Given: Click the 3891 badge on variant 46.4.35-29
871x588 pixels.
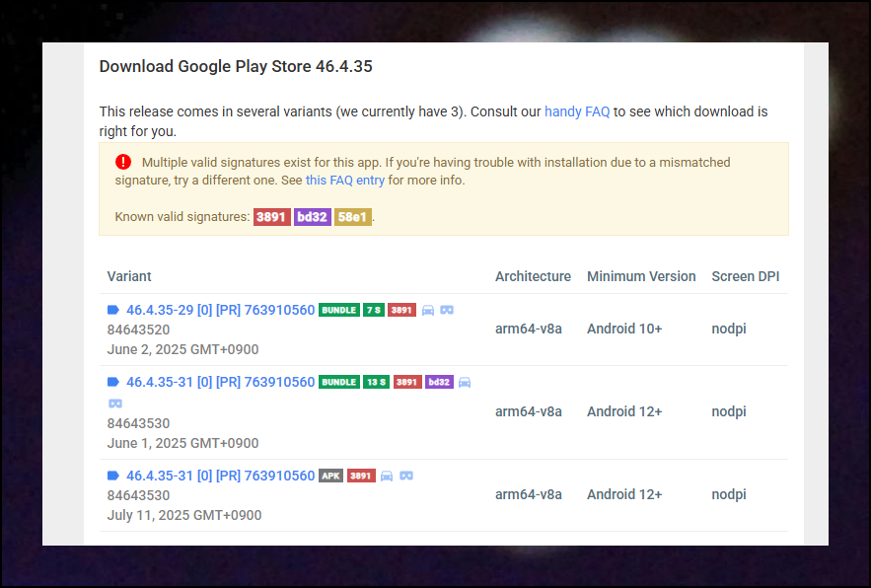Looking at the screenshot, I should click(x=401, y=310).
